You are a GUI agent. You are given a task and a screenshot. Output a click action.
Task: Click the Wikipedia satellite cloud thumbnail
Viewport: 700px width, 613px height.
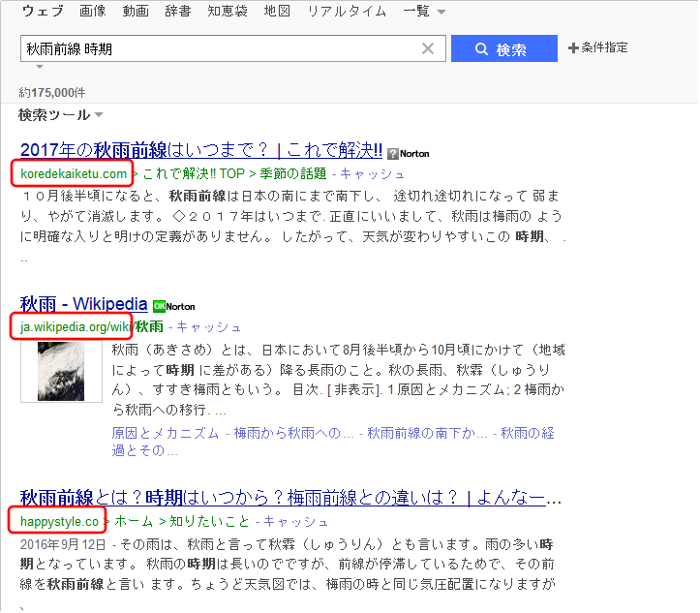coord(61,372)
